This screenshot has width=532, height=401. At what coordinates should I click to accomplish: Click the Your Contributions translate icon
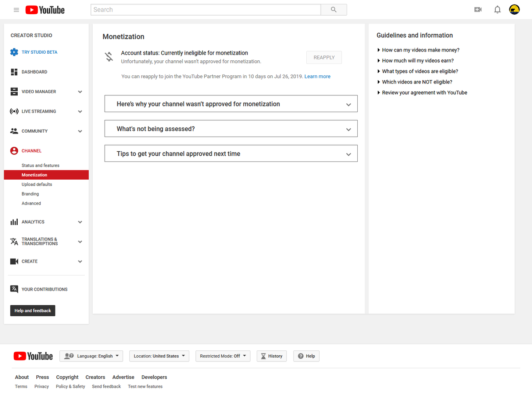point(14,289)
